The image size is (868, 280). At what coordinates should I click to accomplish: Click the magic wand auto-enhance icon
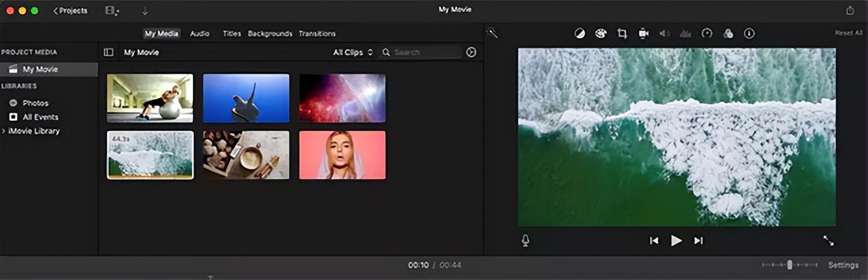[x=492, y=33]
